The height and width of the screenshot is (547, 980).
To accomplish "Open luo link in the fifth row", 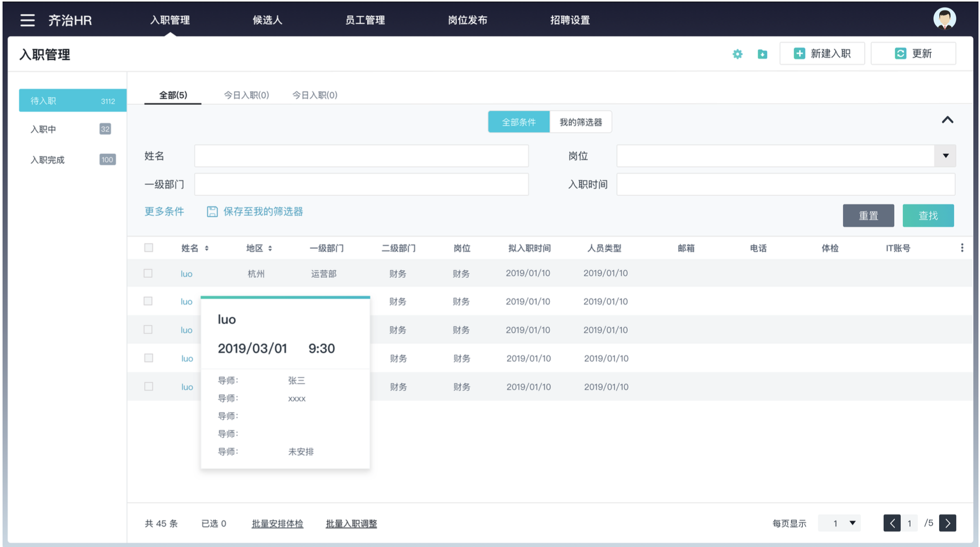I will click(187, 387).
